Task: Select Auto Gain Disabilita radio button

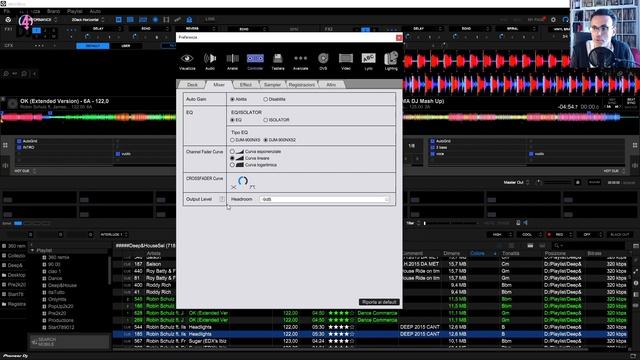Action: (x=266, y=99)
